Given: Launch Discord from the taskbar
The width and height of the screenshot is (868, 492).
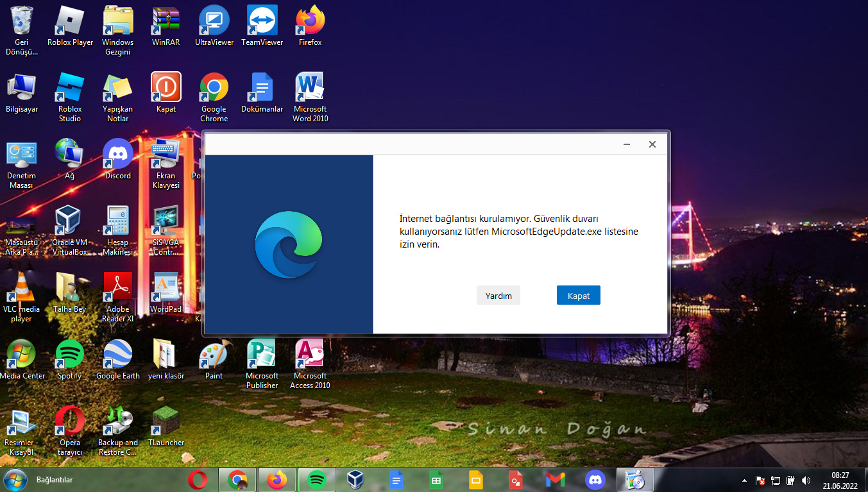Looking at the screenshot, I should (x=595, y=480).
